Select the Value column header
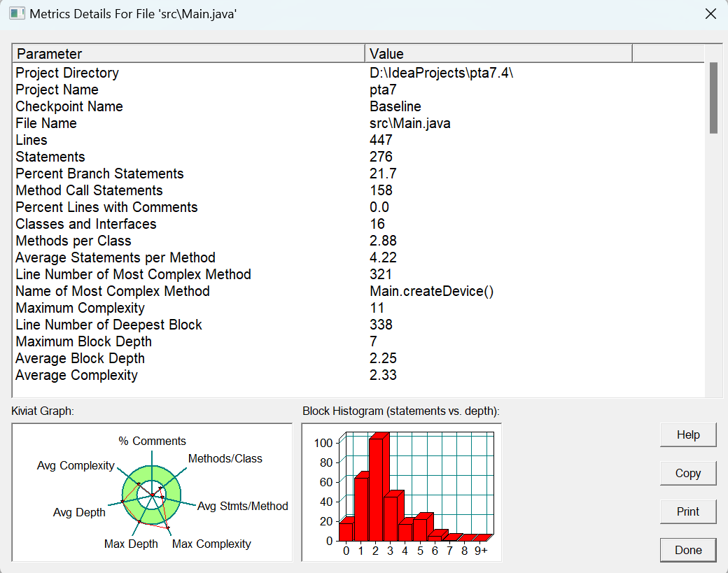 498,54
